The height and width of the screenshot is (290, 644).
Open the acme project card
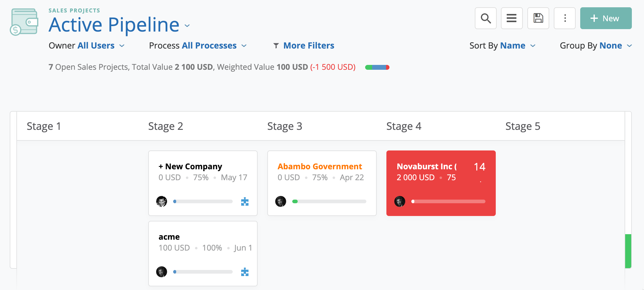click(x=203, y=254)
